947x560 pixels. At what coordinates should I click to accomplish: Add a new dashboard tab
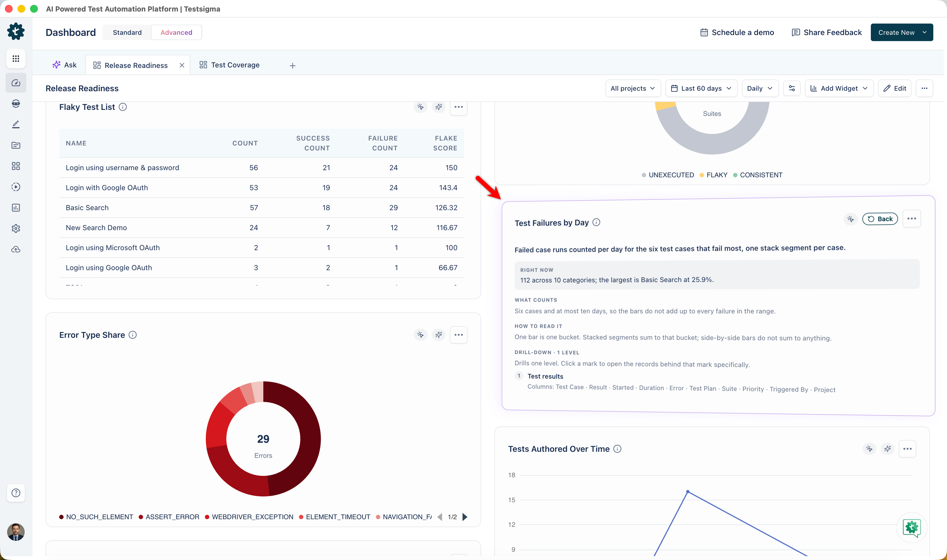(x=293, y=66)
